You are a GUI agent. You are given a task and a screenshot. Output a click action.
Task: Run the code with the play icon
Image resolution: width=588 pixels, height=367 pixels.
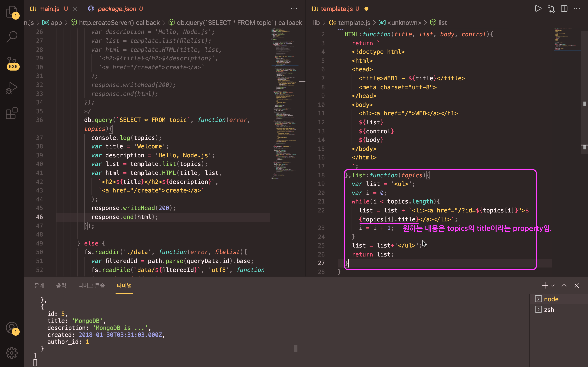[538, 9]
